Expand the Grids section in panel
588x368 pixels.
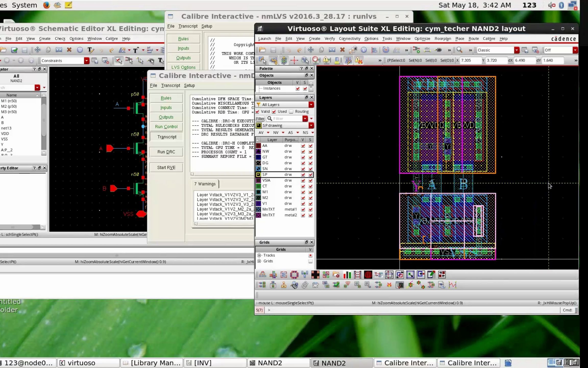[x=259, y=261]
